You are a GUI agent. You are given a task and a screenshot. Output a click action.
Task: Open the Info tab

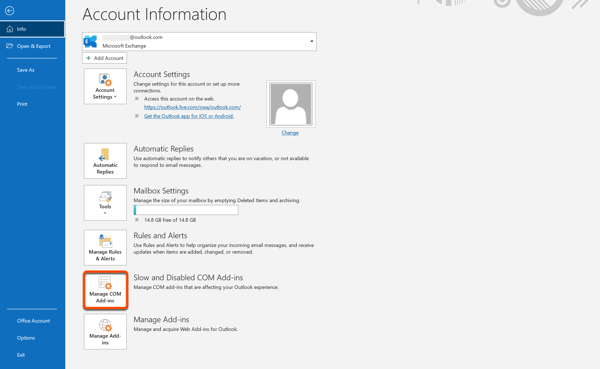32,29
